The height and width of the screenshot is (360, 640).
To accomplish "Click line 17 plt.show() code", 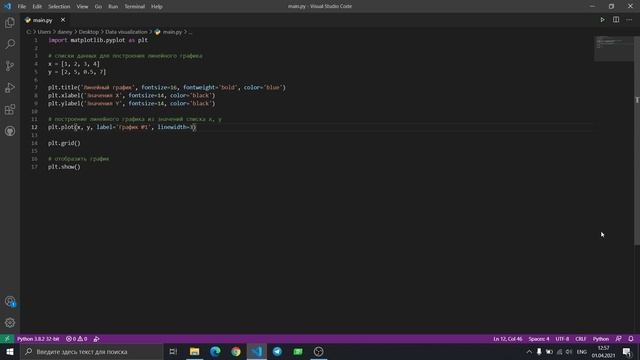I will (64, 167).
